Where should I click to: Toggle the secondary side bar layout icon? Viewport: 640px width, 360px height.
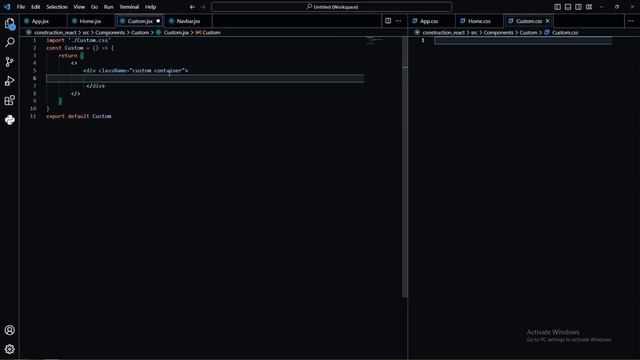pos(578,7)
